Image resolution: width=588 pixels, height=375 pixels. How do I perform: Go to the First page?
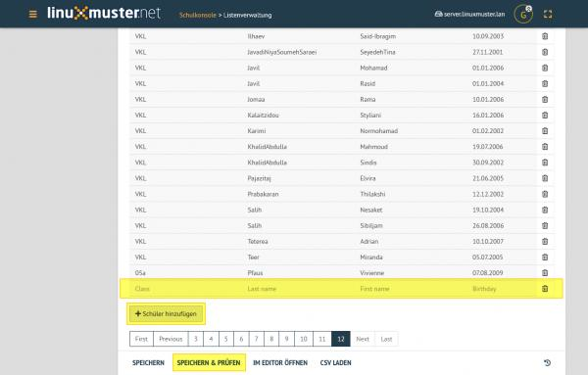pyautogui.click(x=141, y=339)
